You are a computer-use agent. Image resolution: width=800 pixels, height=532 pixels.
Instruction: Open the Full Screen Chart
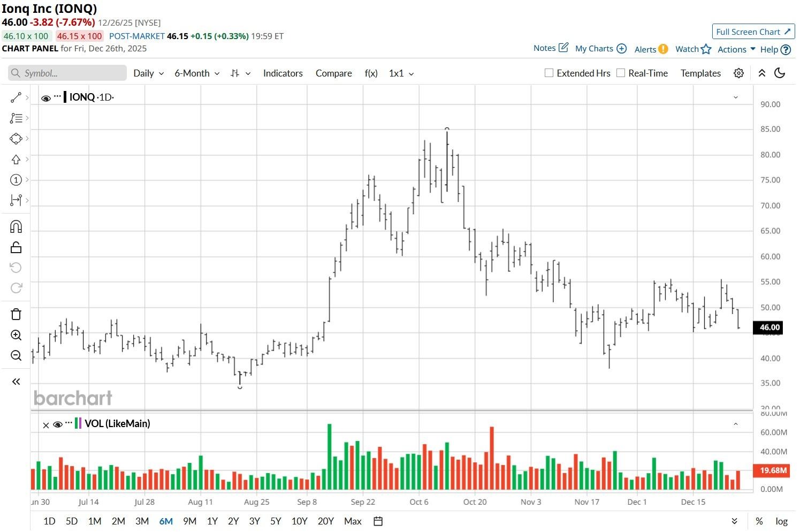coord(753,32)
